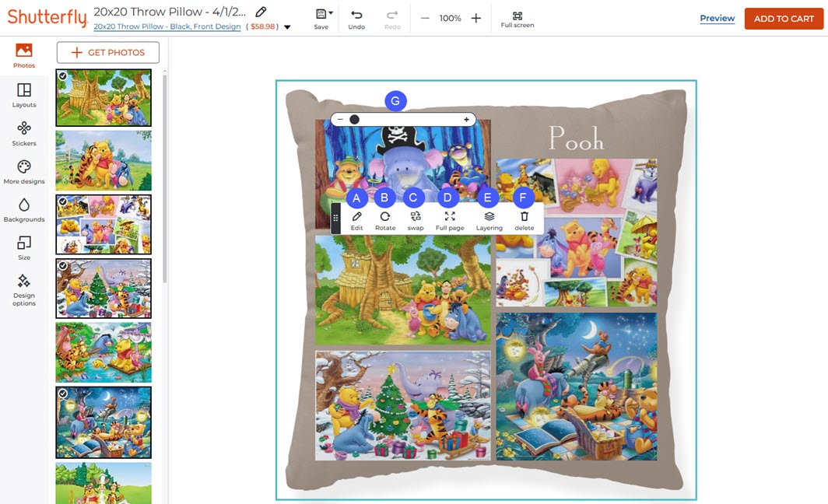Click GET PHOTOS button
Image resolution: width=828 pixels, height=504 pixels.
click(x=107, y=52)
